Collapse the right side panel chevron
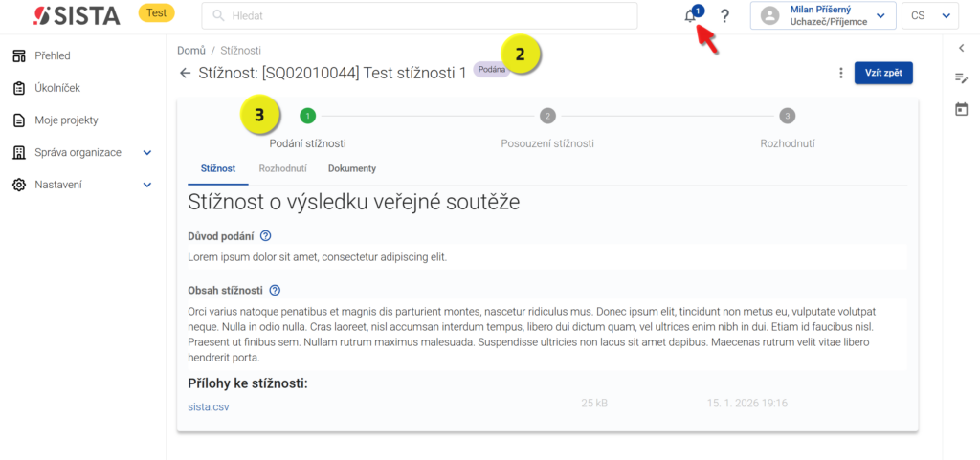 961,48
